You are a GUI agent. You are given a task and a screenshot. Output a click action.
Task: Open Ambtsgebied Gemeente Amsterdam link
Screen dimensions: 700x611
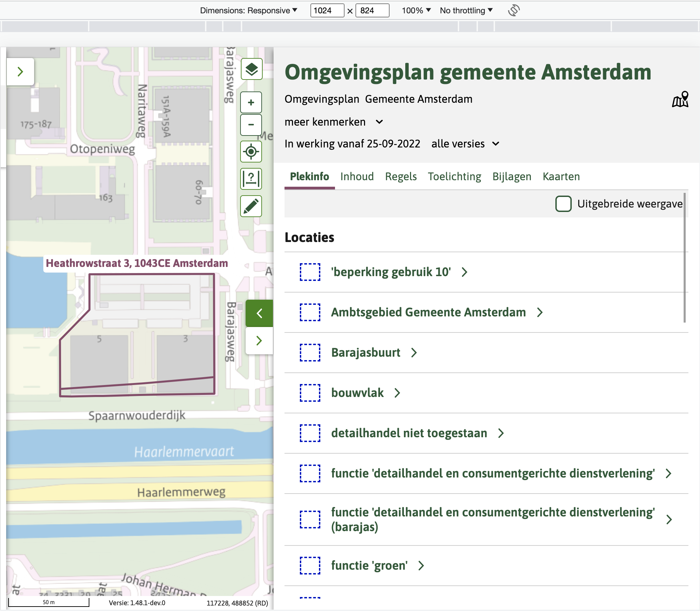coord(428,312)
